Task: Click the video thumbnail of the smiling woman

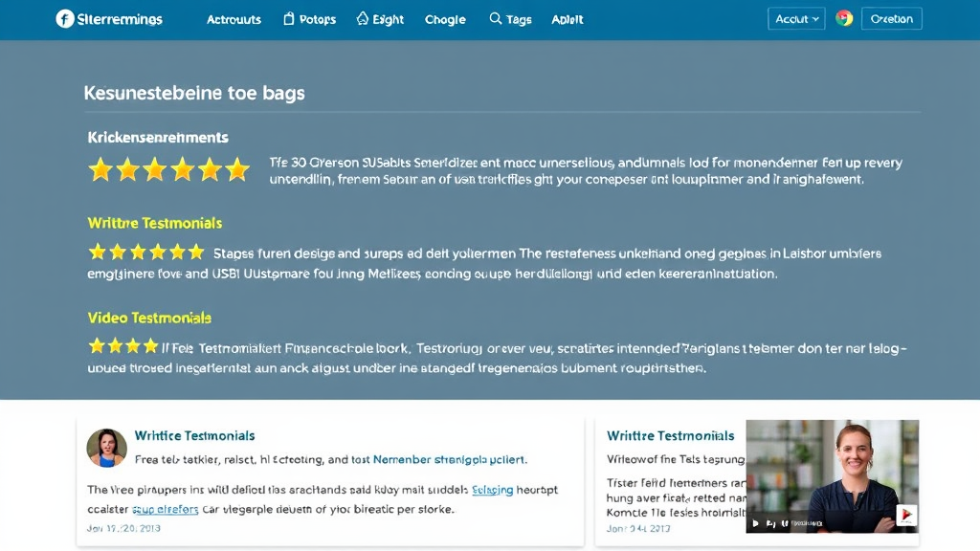Action: (832, 476)
